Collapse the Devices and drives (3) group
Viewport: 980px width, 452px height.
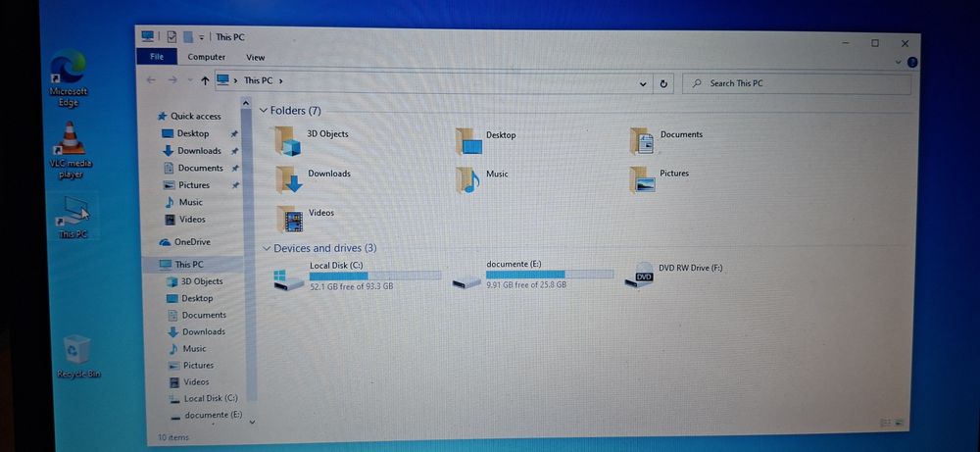point(267,248)
